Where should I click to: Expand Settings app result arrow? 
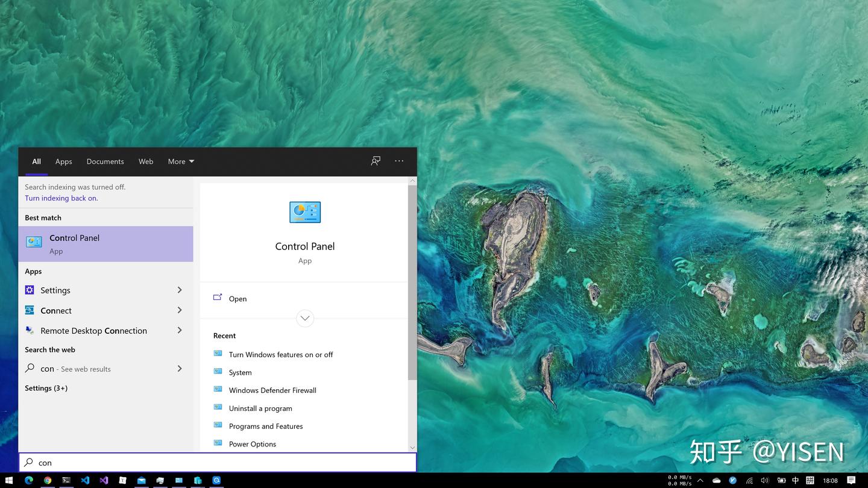tap(180, 290)
